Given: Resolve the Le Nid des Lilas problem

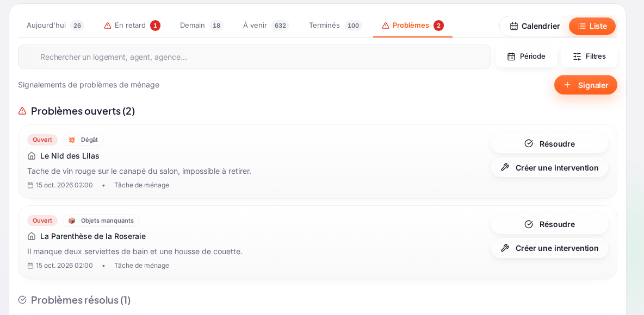Looking at the screenshot, I should click(x=549, y=143).
